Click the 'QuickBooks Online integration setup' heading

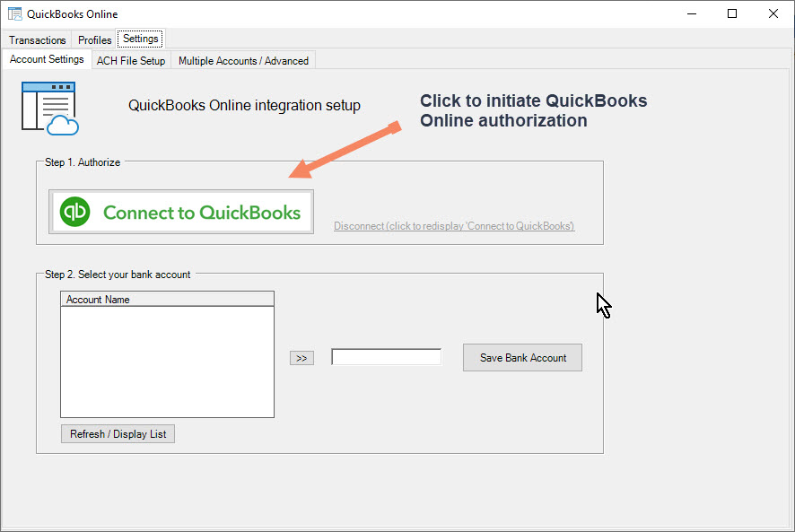(x=244, y=106)
